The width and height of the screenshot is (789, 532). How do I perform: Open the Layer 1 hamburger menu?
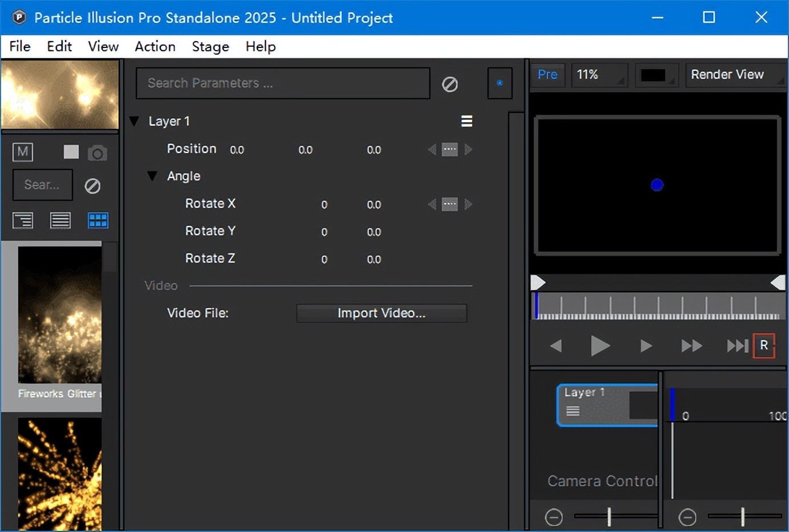(466, 121)
